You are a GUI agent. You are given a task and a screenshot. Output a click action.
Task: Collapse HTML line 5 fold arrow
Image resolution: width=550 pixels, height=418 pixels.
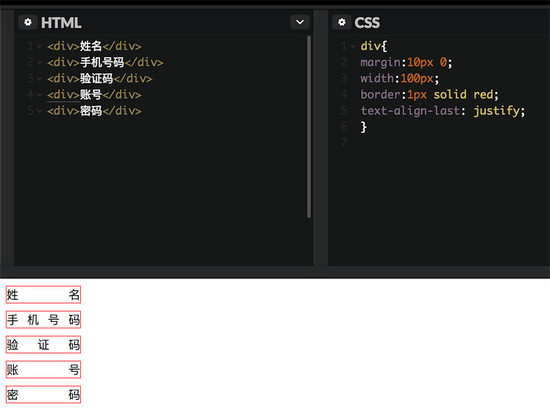pos(40,111)
